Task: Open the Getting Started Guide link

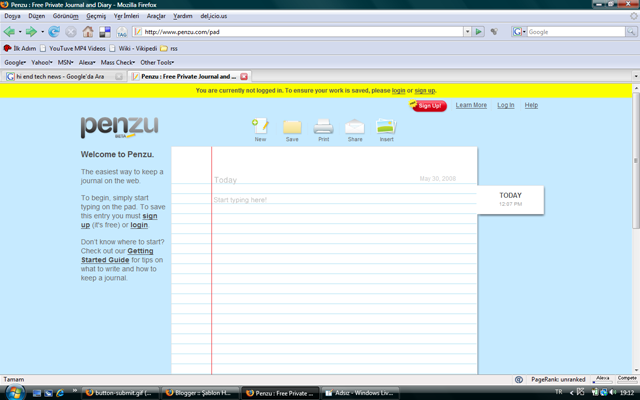Action: [117, 255]
